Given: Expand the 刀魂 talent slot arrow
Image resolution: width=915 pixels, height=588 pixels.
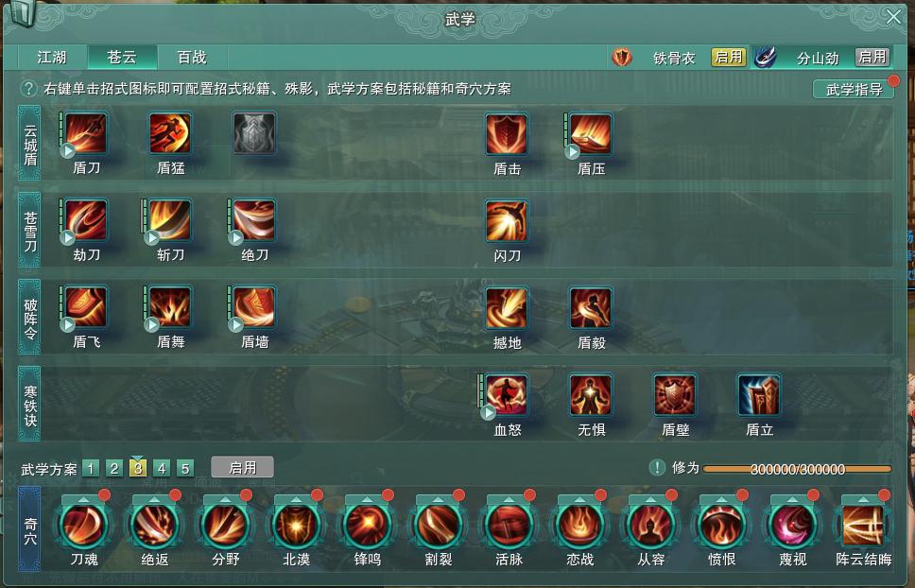Looking at the screenshot, I should click(83, 500).
